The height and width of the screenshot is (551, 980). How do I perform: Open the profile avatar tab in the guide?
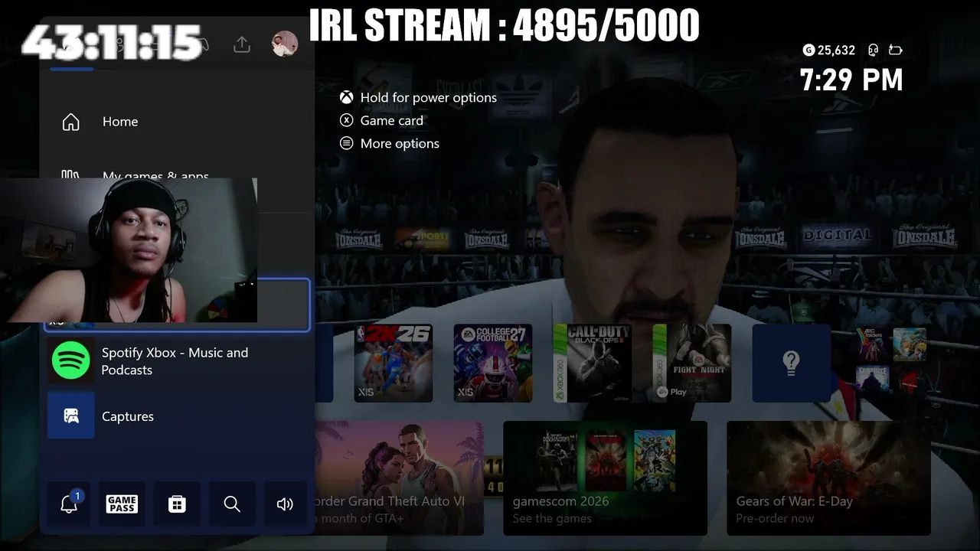coord(285,44)
